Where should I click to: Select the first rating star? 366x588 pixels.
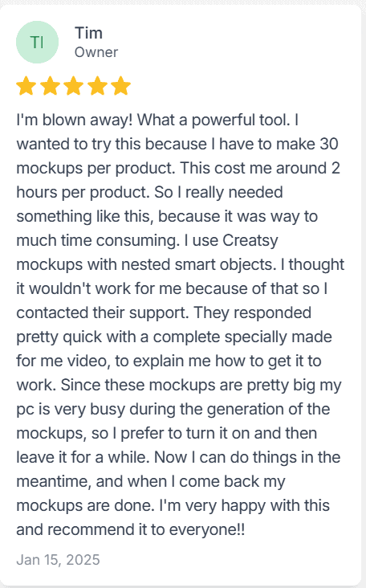(x=26, y=86)
